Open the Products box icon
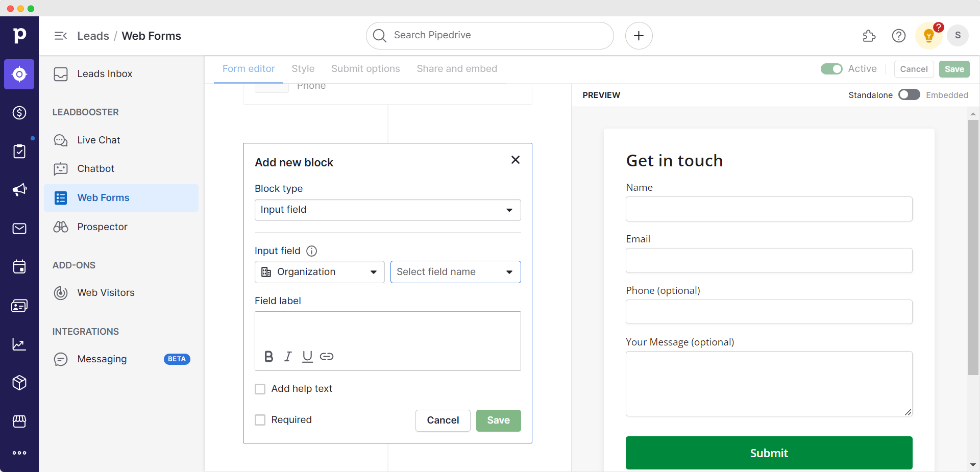The height and width of the screenshot is (472, 980). (19, 383)
